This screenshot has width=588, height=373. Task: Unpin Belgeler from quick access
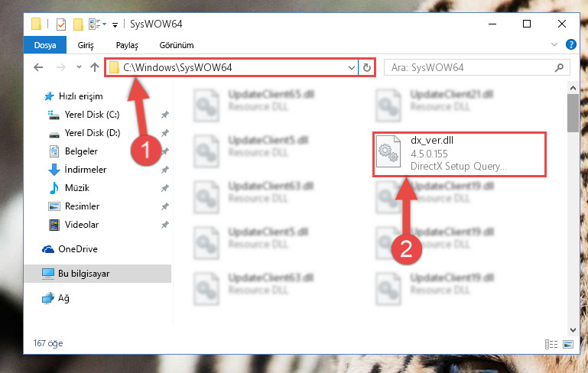(164, 151)
